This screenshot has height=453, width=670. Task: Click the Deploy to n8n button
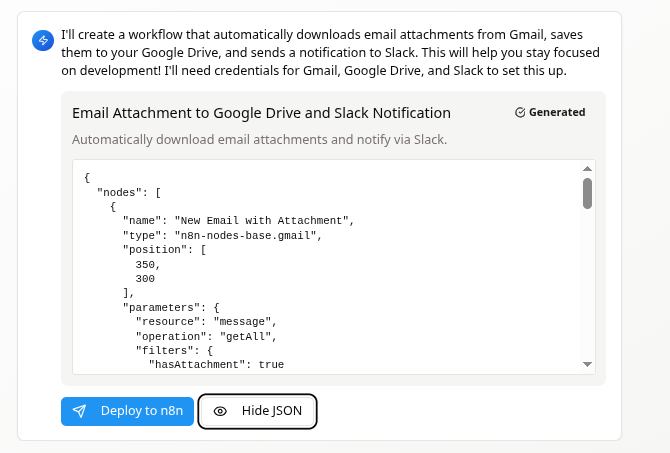127,411
